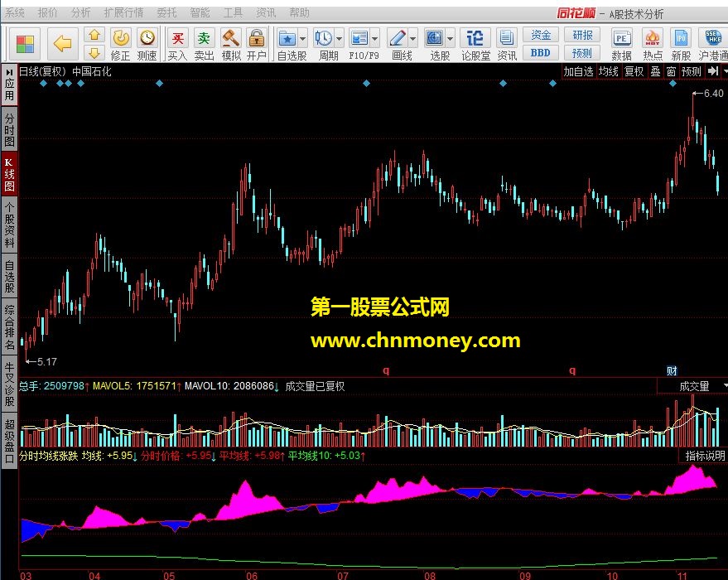Open the 报价 menu
The image size is (728, 580).
47,13
